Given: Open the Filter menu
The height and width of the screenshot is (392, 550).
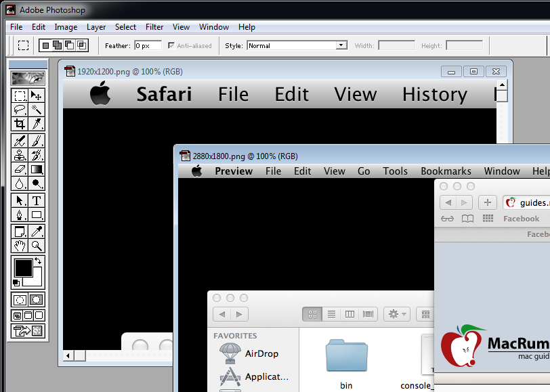Looking at the screenshot, I should coord(154,27).
